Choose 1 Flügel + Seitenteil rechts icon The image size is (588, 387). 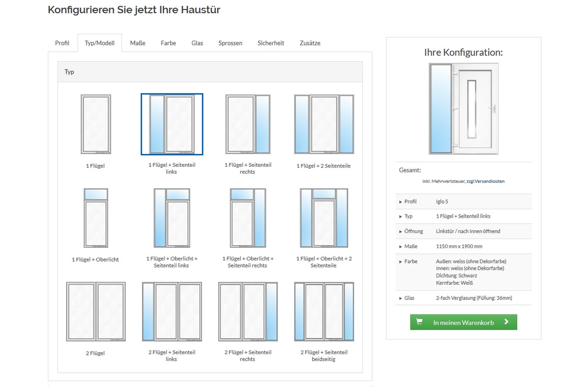(248, 124)
